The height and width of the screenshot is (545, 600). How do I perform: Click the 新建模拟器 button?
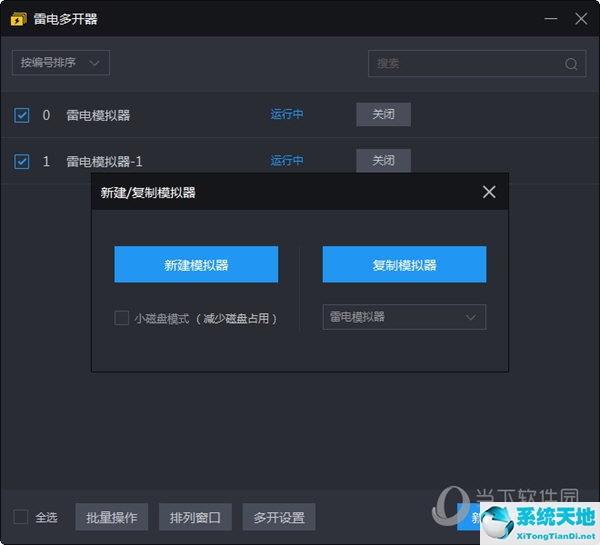pyautogui.click(x=196, y=264)
